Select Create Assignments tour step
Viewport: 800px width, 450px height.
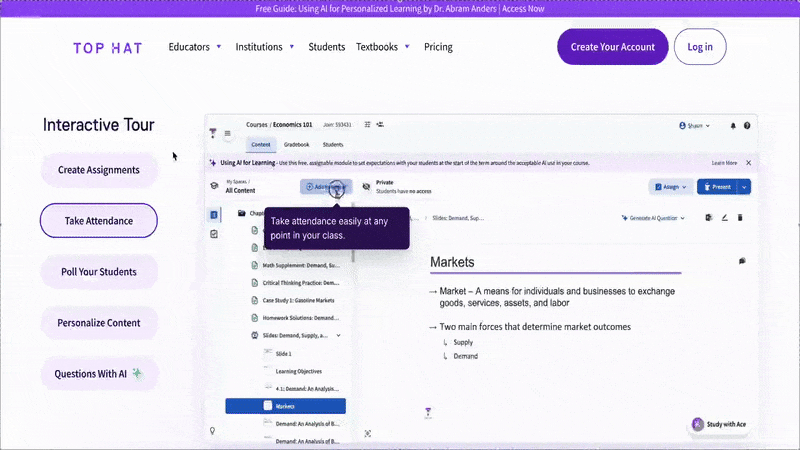tap(98, 170)
